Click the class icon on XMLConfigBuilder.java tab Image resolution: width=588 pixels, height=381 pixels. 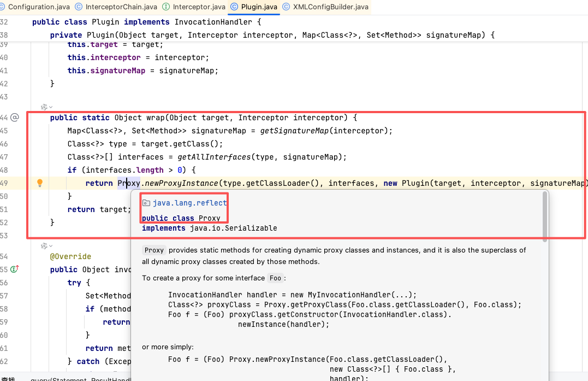286,7
